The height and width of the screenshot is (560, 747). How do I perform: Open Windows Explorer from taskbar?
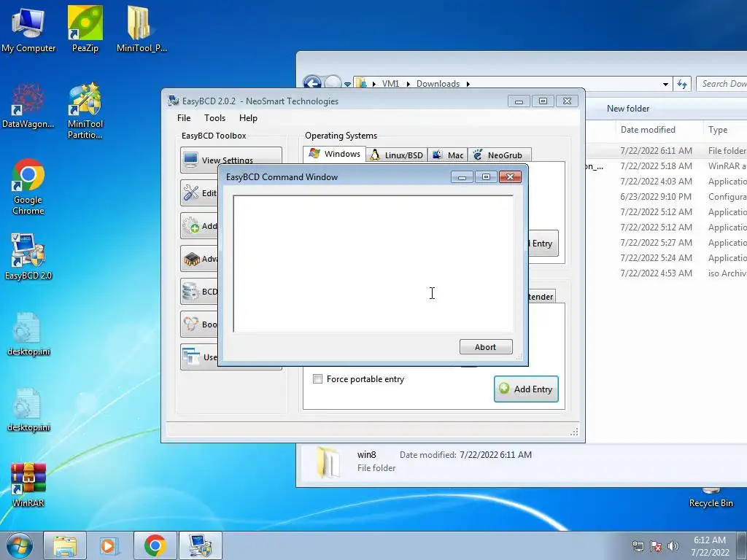point(65,545)
